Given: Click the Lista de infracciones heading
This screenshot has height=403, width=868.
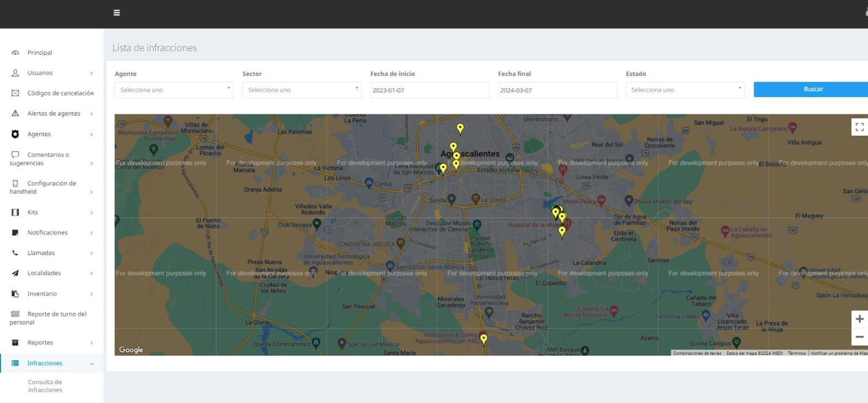Looking at the screenshot, I should point(155,48).
